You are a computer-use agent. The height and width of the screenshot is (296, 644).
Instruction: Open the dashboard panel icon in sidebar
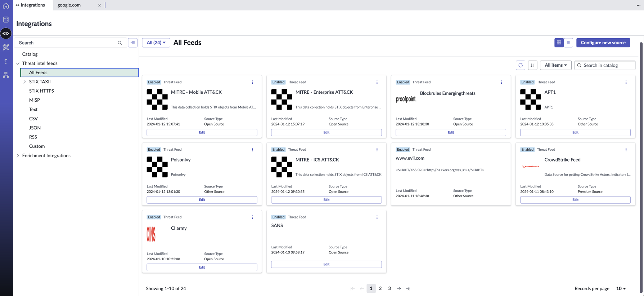6,19
